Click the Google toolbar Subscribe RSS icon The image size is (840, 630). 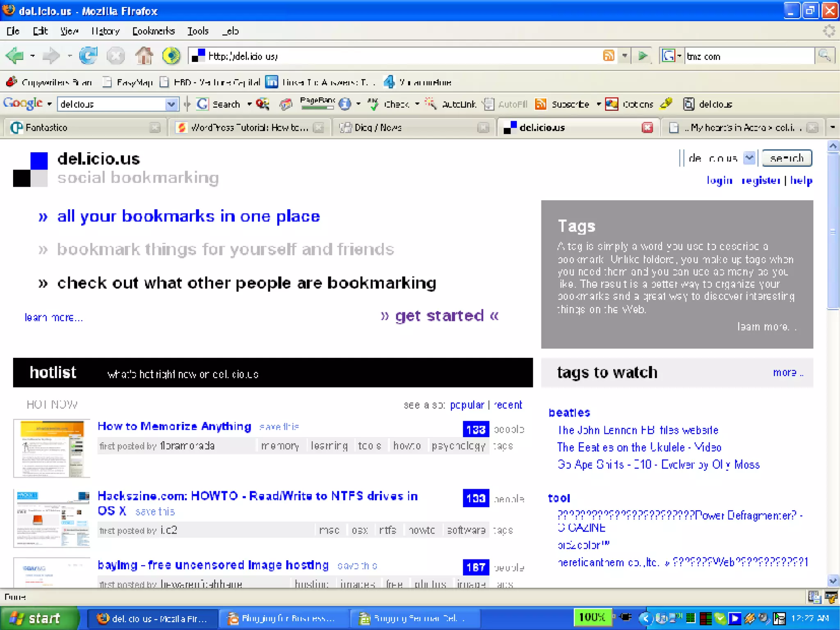[541, 104]
